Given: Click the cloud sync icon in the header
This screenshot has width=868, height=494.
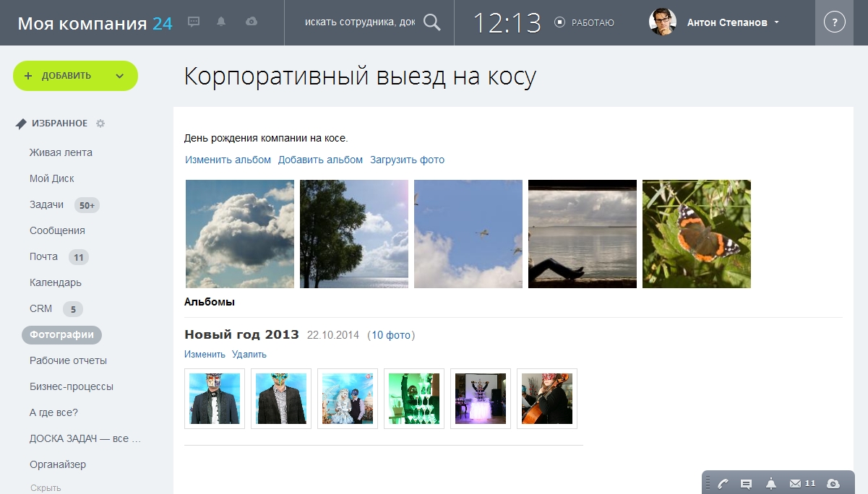Looking at the screenshot, I should (252, 22).
